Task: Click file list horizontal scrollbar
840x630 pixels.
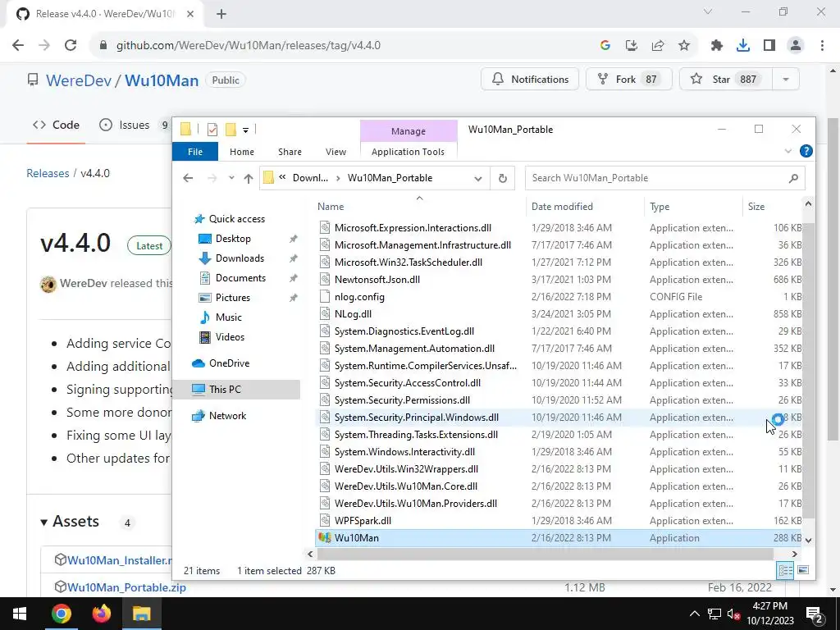Action: tap(544, 554)
